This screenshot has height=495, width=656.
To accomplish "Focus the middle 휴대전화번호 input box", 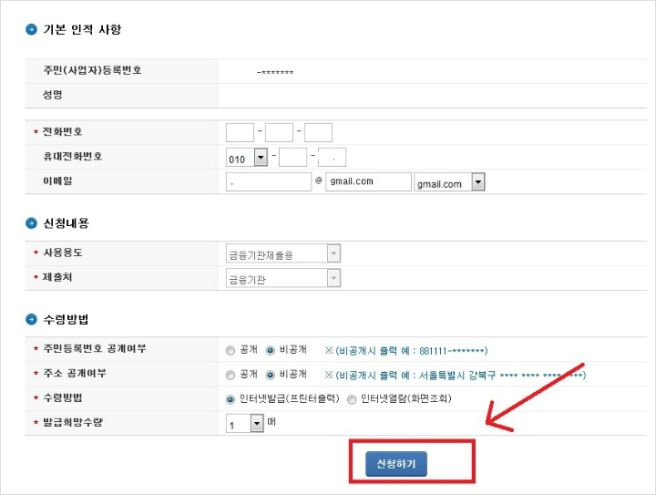I will tap(292, 157).
